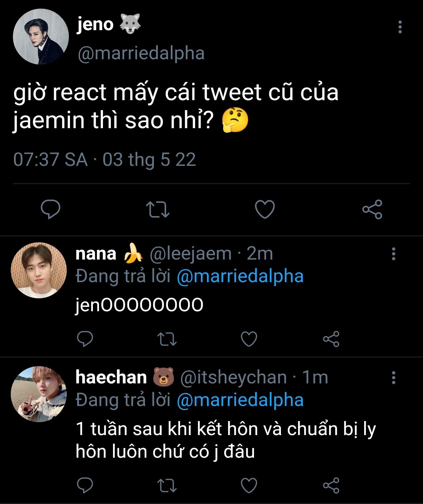Retweet nana's reply
The height and width of the screenshot is (504, 423).
click(167, 339)
